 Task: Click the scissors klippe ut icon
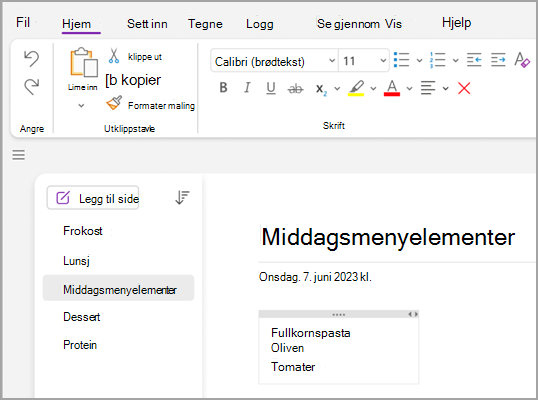114,56
